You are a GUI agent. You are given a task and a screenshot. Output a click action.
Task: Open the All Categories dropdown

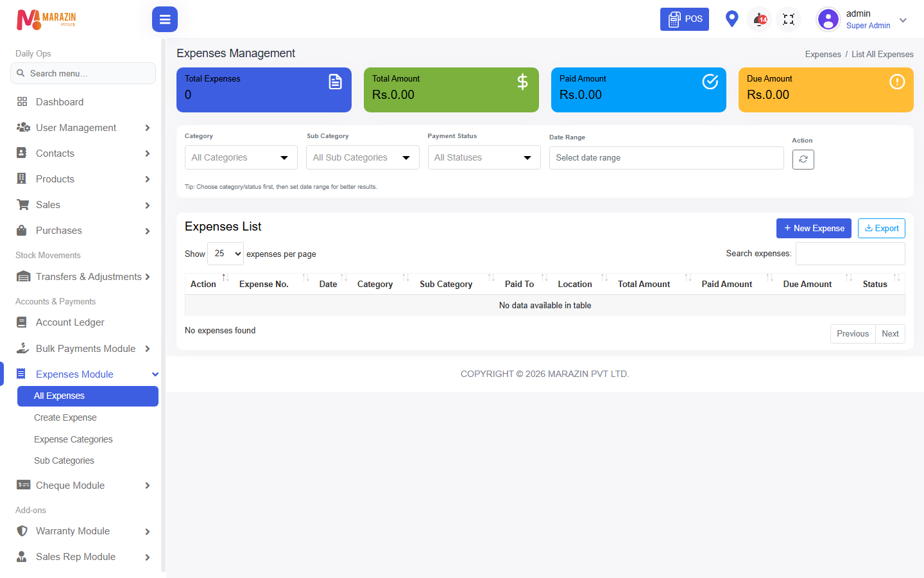click(x=241, y=157)
